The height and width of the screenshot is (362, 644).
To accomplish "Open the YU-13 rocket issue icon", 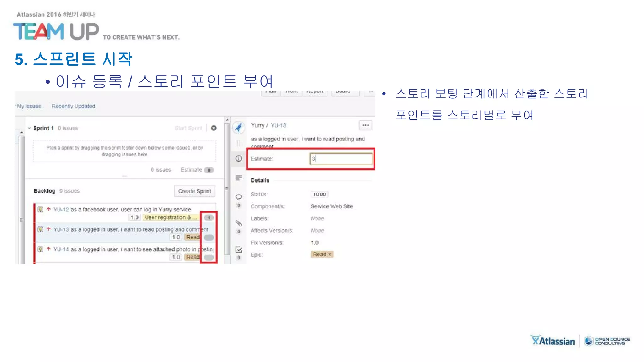I will (239, 127).
